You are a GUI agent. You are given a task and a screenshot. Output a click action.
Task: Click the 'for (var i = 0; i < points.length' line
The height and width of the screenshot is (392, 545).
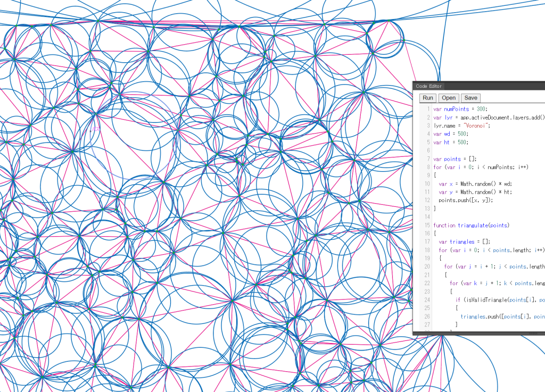tap(491, 250)
